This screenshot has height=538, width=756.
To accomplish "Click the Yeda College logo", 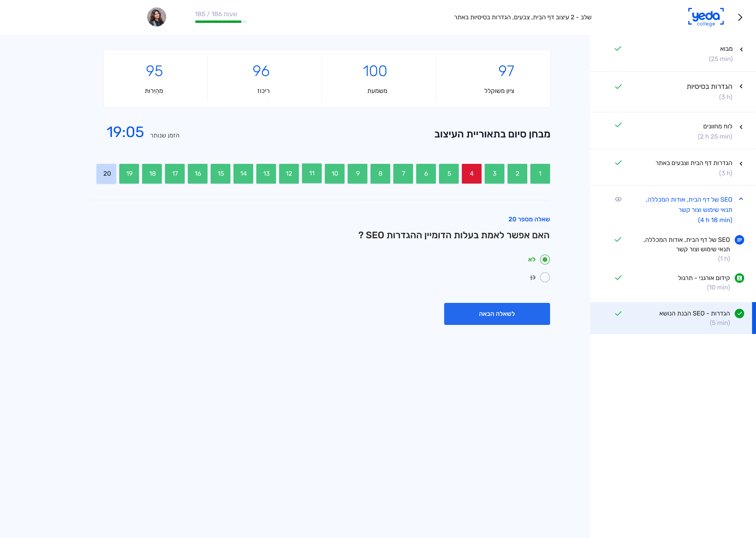I will (x=706, y=17).
